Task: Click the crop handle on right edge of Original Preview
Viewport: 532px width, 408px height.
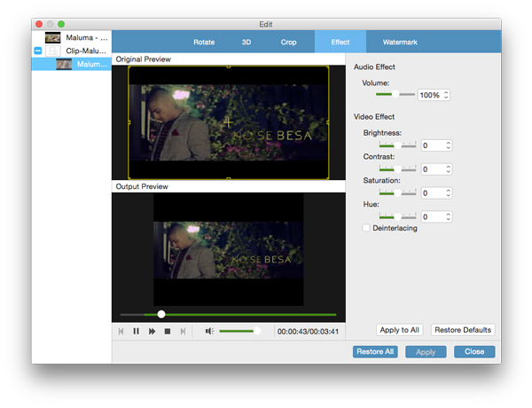Action: point(328,122)
